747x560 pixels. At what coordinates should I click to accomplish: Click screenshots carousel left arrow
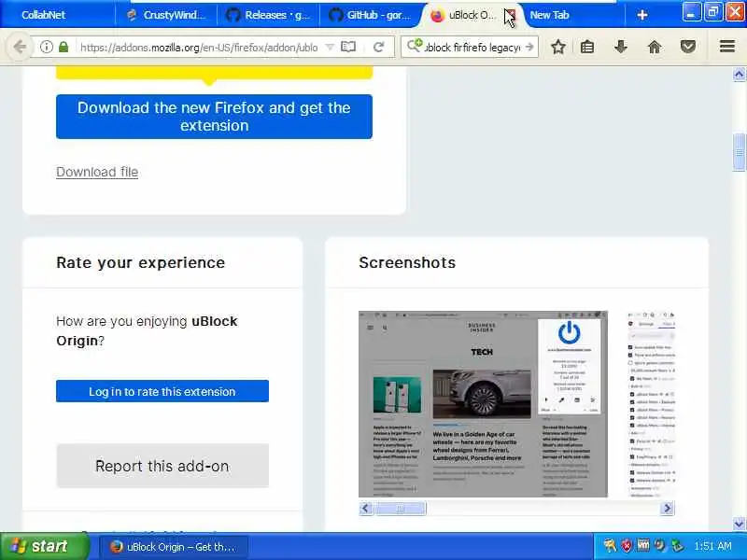pos(366,509)
